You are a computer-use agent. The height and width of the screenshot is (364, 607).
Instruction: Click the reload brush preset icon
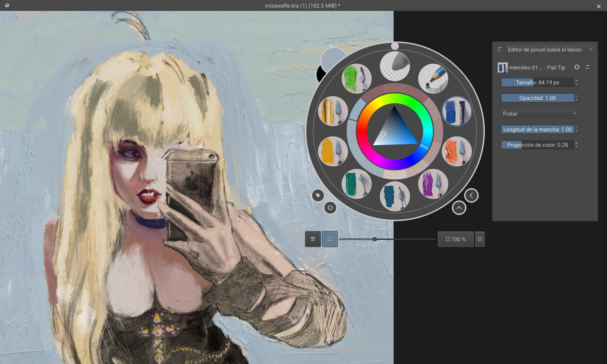577,67
